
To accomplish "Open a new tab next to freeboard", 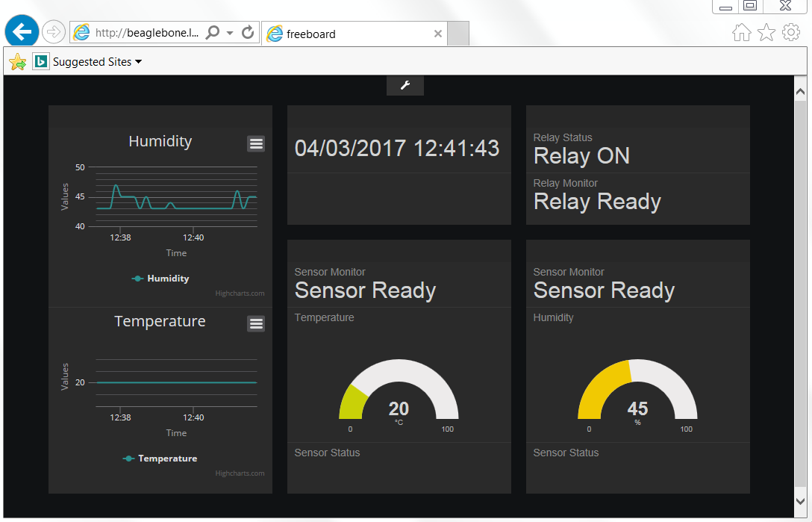I will pos(458,33).
